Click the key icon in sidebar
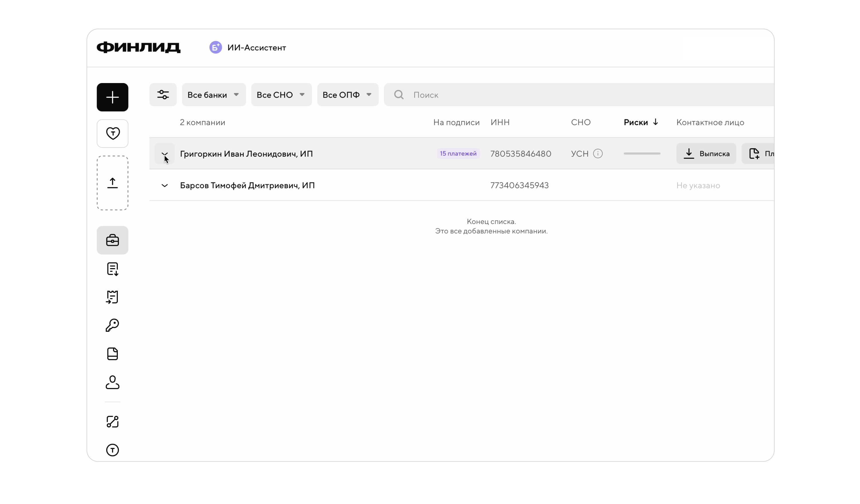The image size is (860, 504). [x=112, y=325]
